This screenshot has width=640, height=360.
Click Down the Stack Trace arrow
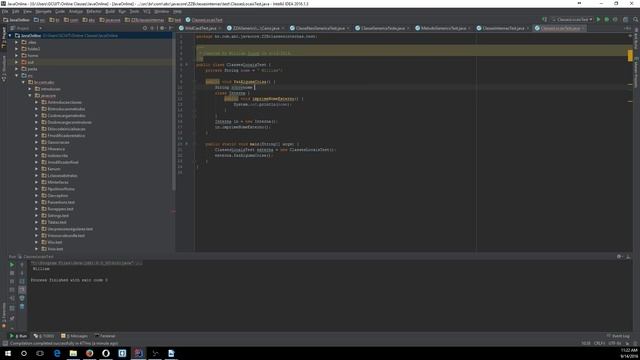click(x=22, y=273)
